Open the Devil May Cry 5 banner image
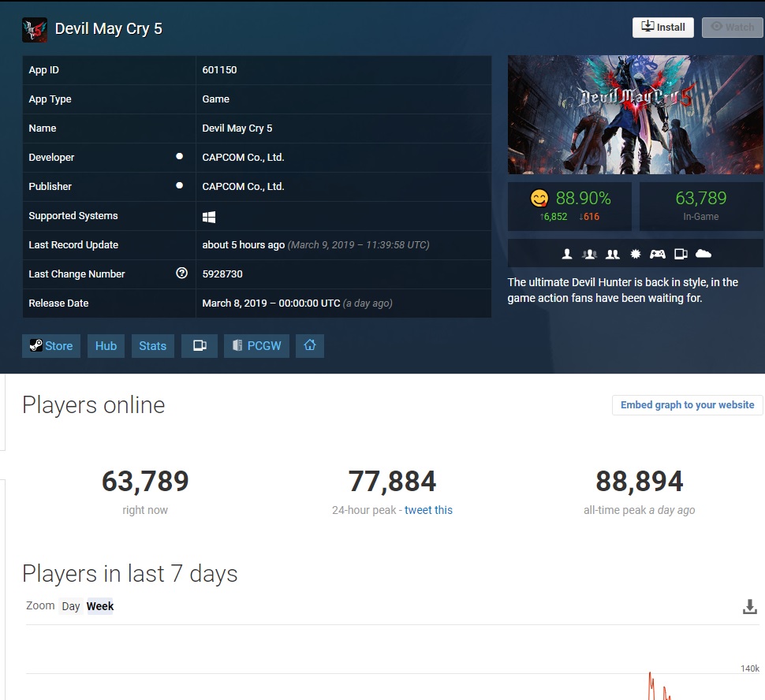 (x=636, y=114)
